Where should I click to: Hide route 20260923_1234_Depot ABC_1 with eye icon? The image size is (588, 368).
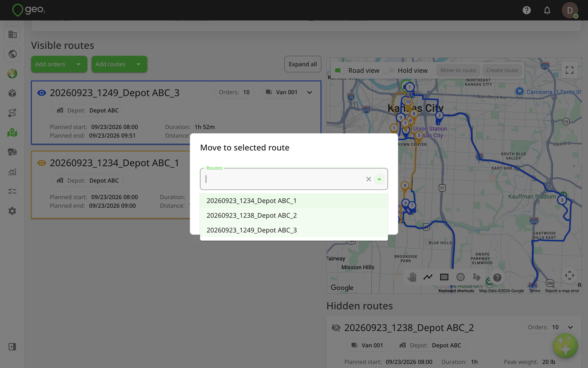pos(42,163)
